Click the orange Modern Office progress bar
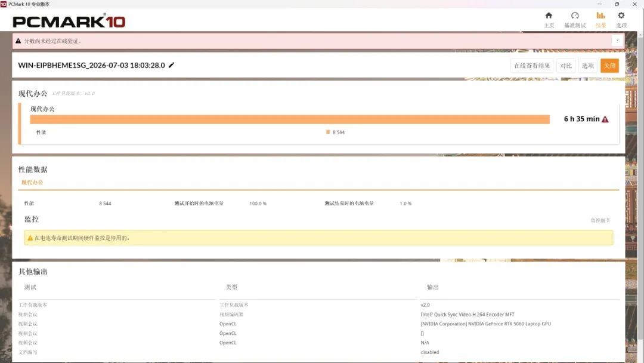The height and width of the screenshot is (363, 644). (290, 119)
